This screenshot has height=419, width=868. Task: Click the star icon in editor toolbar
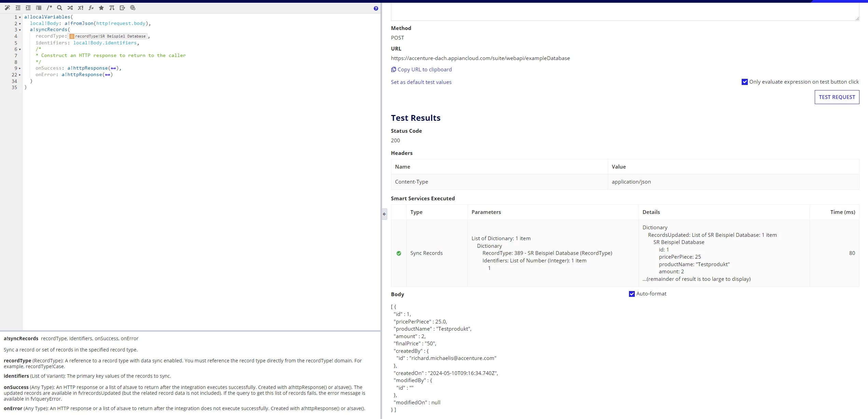[101, 8]
